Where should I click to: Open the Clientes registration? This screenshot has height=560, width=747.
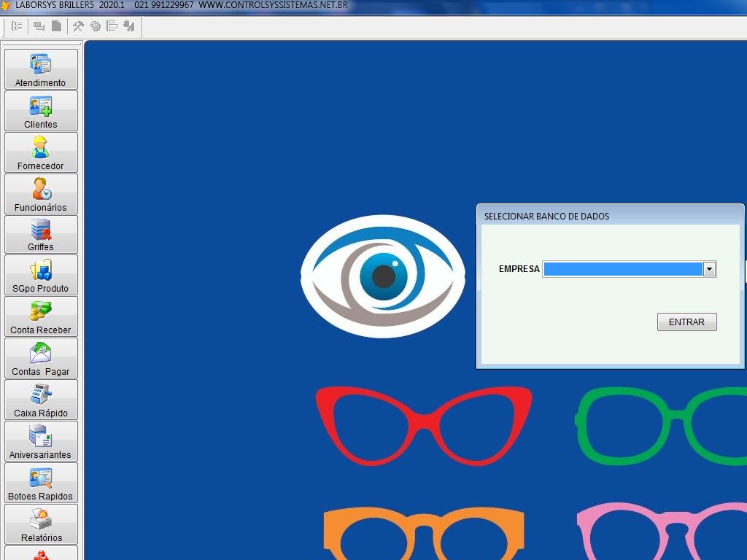click(41, 111)
